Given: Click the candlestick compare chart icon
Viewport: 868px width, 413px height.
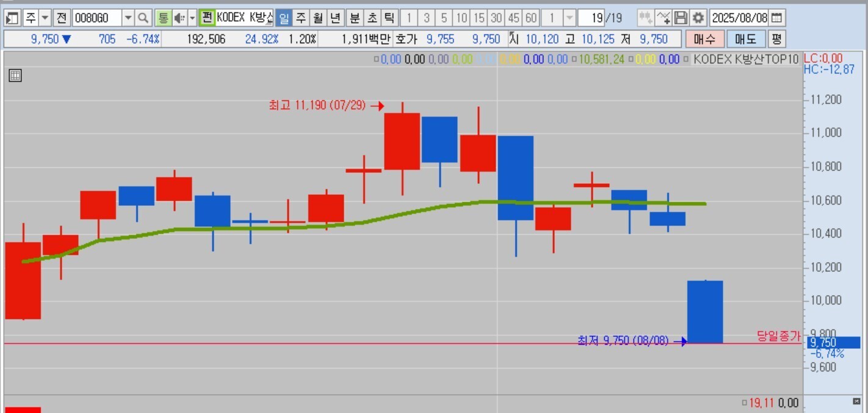Looking at the screenshot, I should tap(645, 18).
